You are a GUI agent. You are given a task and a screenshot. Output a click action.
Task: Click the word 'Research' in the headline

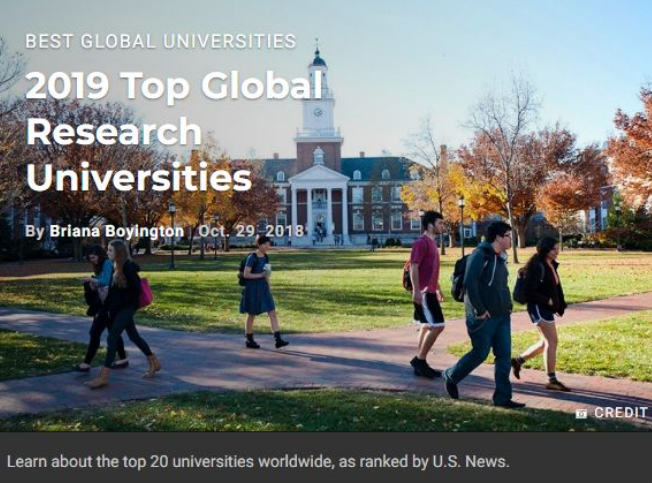coord(113,132)
